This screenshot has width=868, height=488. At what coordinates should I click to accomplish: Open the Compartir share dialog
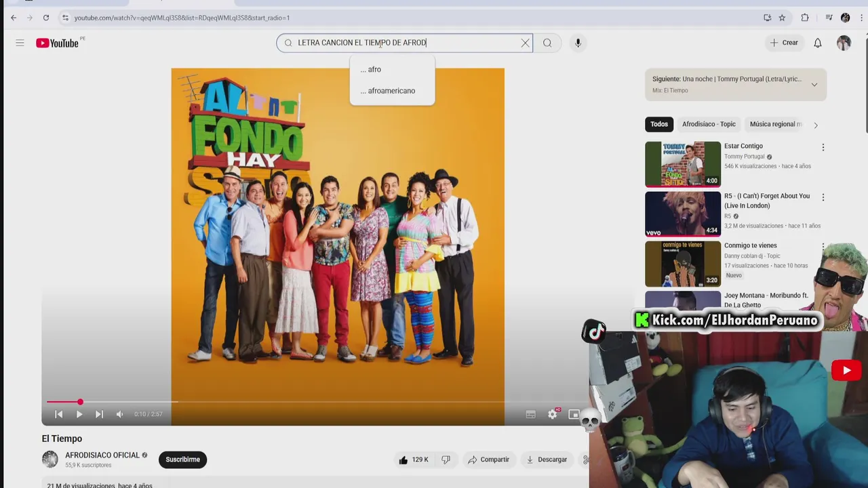[488, 460]
